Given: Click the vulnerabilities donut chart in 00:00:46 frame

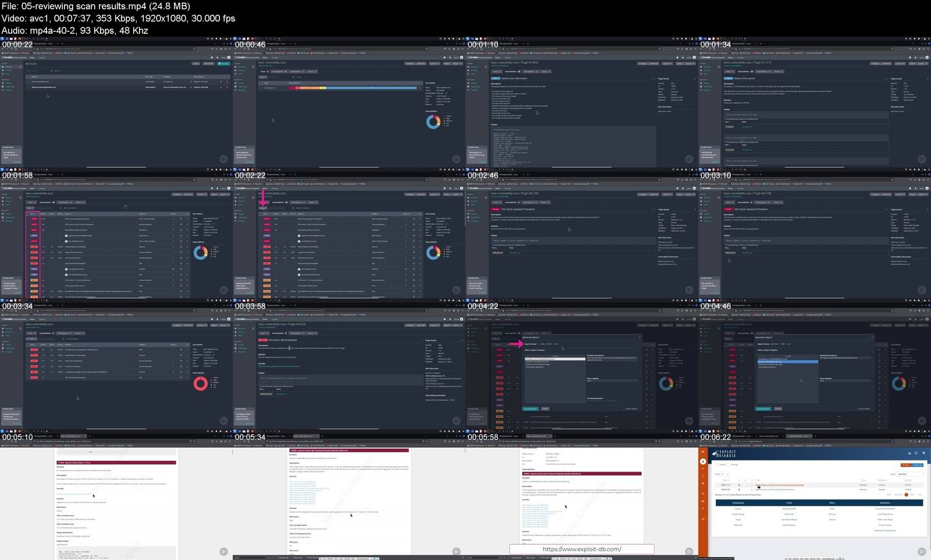Looking at the screenshot, I should [433, 122].
